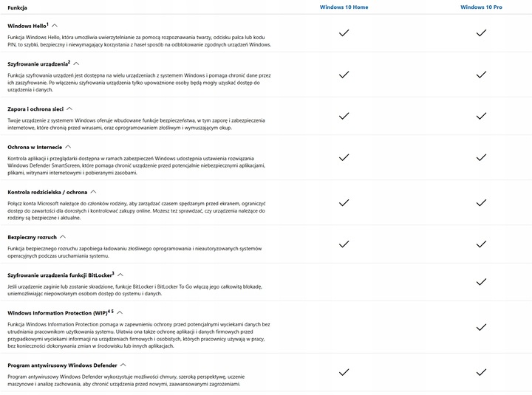This screenshot has height=395, width=532.
Task: Collapse the Windows Defender antivirus chevron
Action: coord(123,365)
